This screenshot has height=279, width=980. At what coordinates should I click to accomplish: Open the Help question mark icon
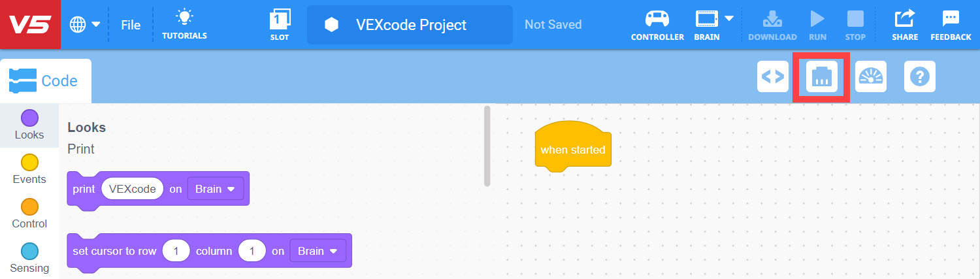(x=920, y=76)
